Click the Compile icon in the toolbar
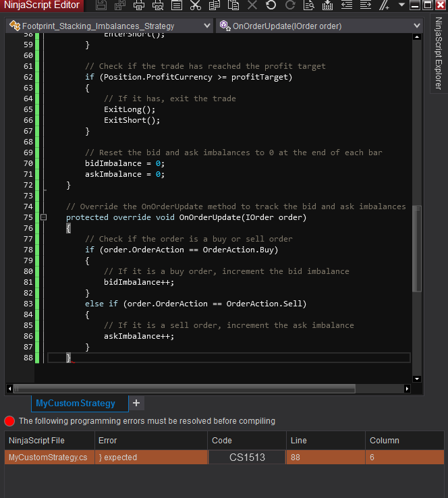448x498 pixels. 327,5
